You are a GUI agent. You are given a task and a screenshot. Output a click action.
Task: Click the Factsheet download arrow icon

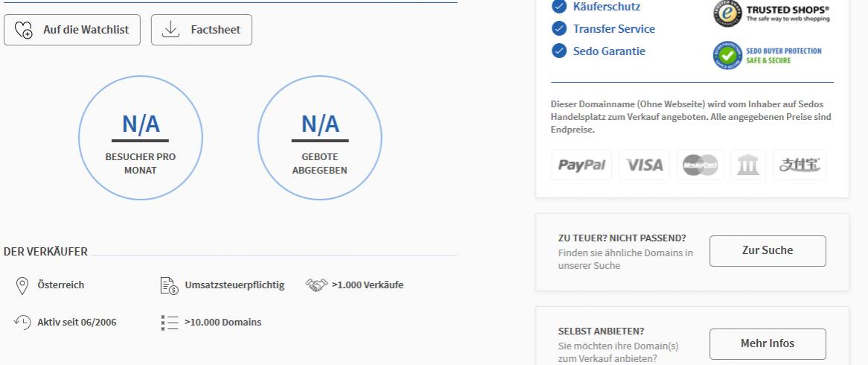tap(170, 30)
